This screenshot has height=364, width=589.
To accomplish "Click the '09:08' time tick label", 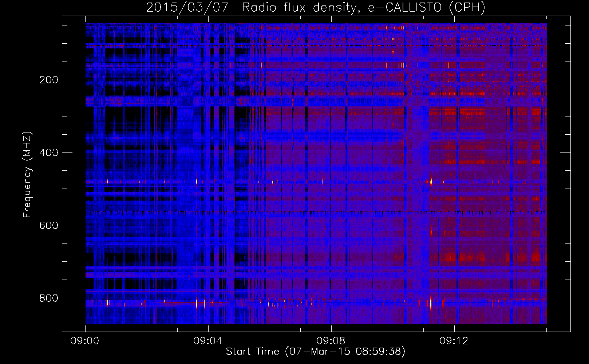I will coord(331,341).
